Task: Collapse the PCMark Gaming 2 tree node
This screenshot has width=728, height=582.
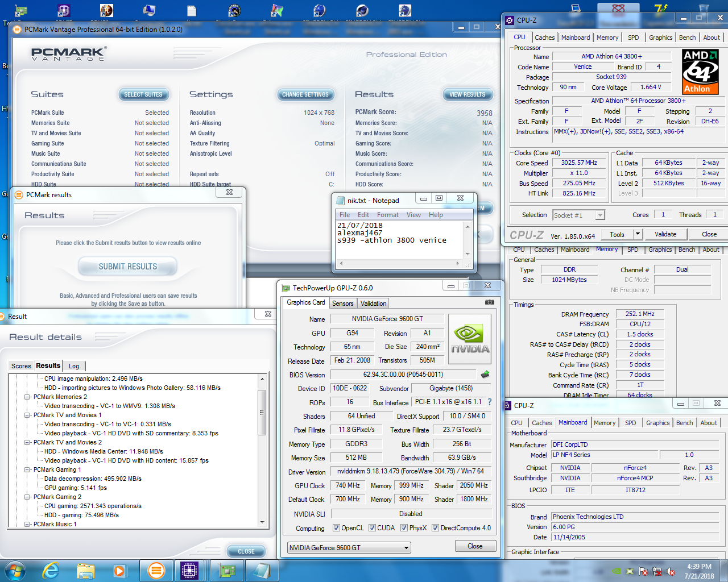Action: tap(27, 497)
